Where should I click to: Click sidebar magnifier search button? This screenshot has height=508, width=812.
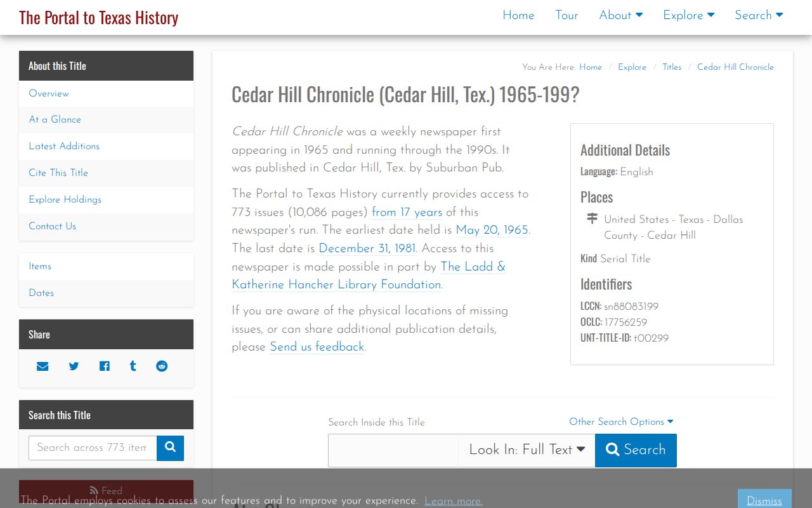[x=170, y=448]
